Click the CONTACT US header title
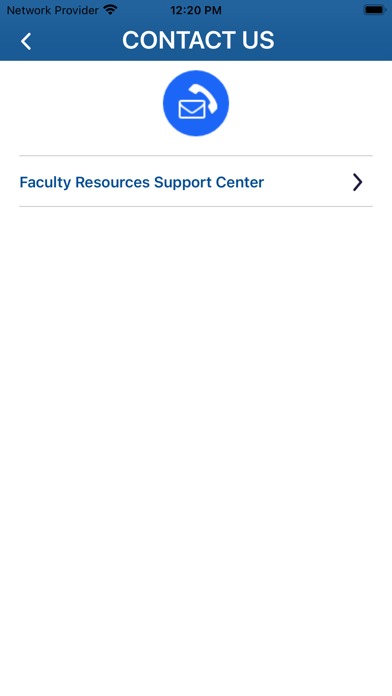This screenshot has height=696, width=392. pos(198,40)
